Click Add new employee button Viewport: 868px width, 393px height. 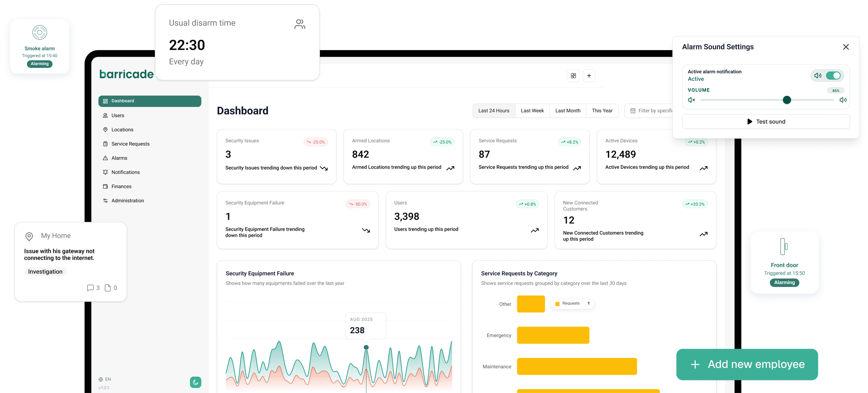[747, 364]
